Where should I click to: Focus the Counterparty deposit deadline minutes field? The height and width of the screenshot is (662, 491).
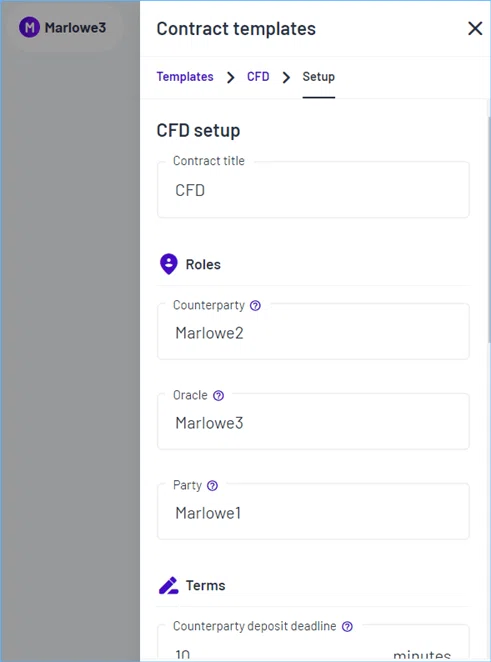click(x=313, y=643)
